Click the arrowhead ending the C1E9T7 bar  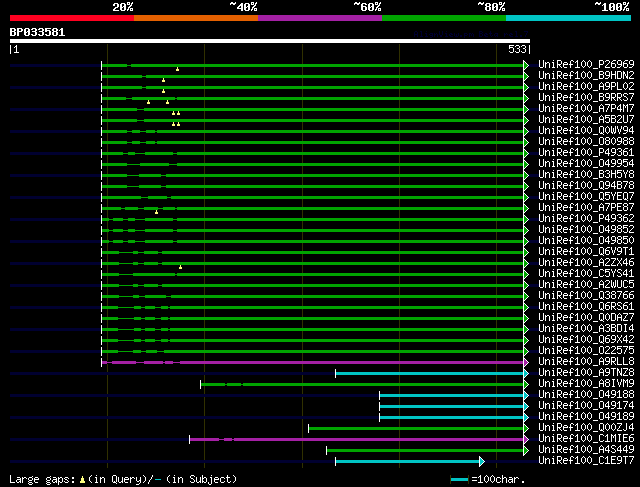[482, 462]
